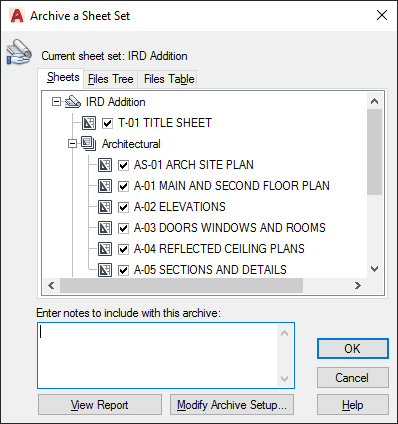Click the A-02 ELEVATIONS sheet icon

[105, 207]
